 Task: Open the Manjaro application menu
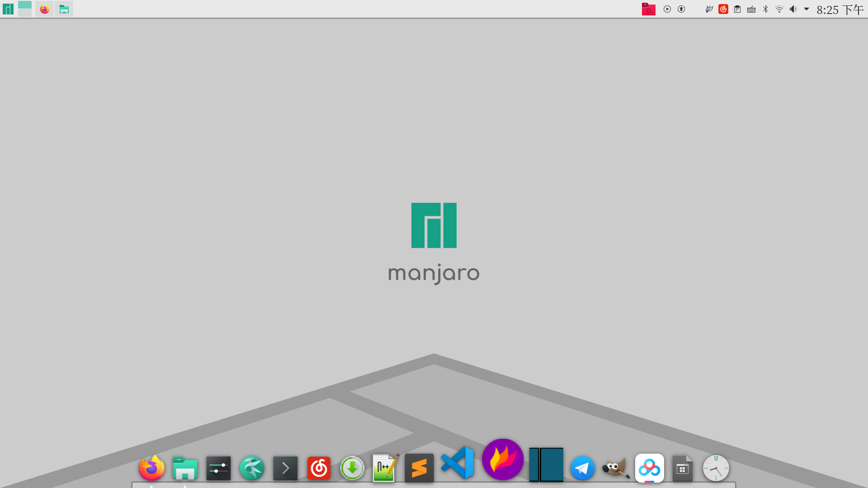click(8, 9)
